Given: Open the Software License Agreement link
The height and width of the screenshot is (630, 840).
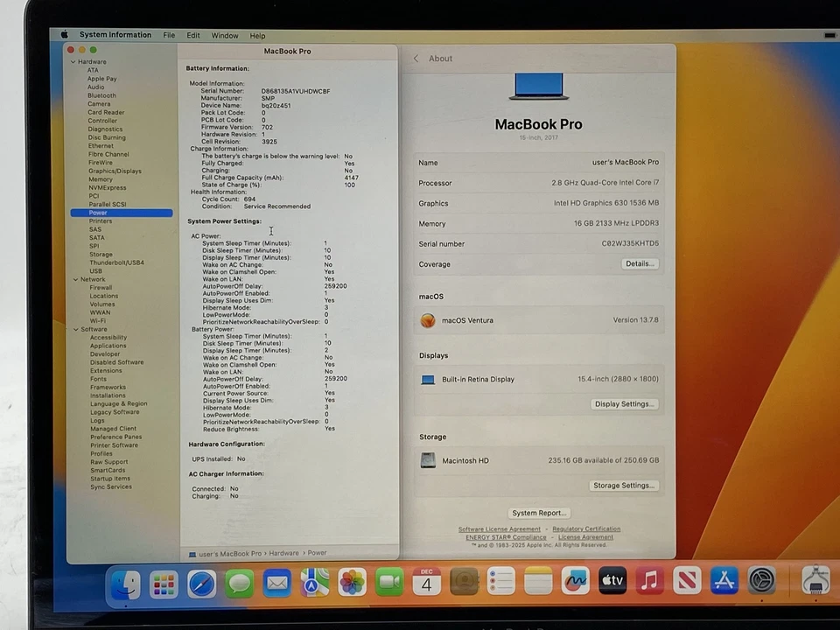Looking at the screenshot, I should [498, 528].
